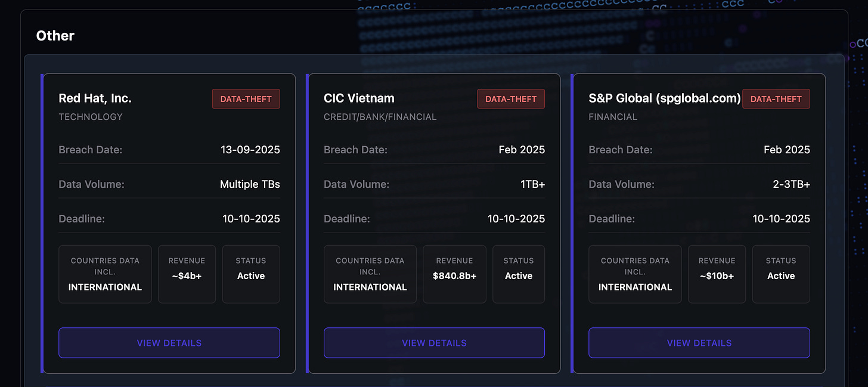
Task: Click CIC Vietnam deadline 10-10-2025
Action: [516, 219]
